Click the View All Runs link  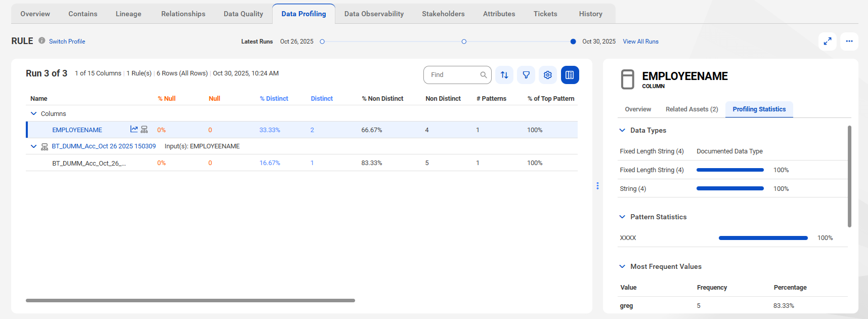click(640, 42)
